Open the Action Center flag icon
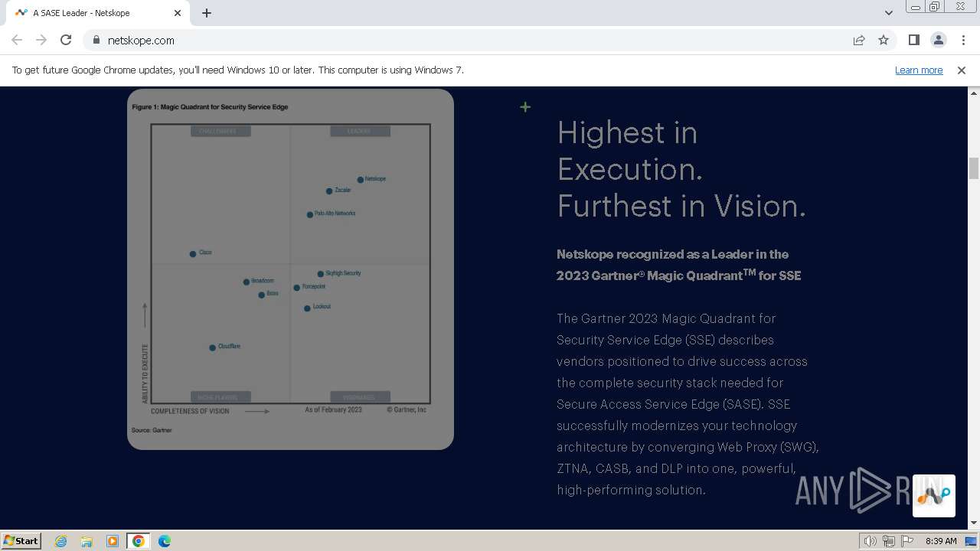 pos(907,541)
